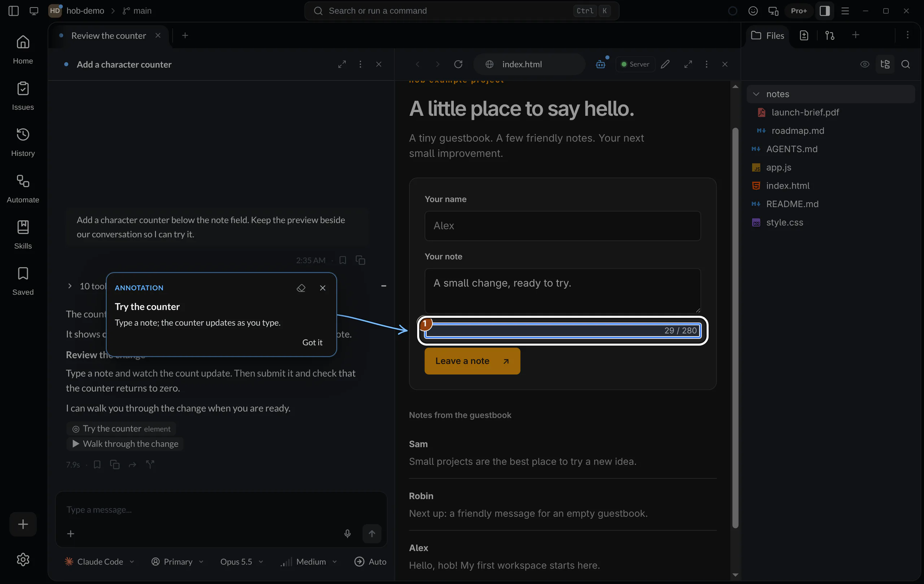The width and height of the screenshot is (924, 584).
Task: Go back in the preview browser
Action: point(418,64)
